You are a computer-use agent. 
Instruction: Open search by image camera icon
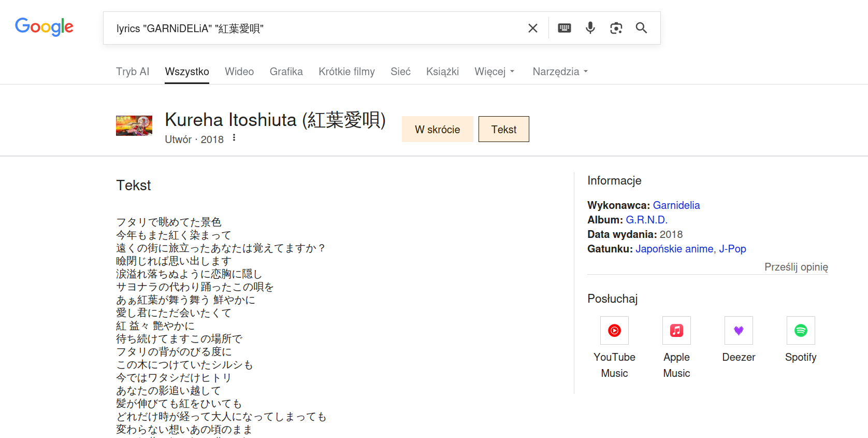pos(616,28)
